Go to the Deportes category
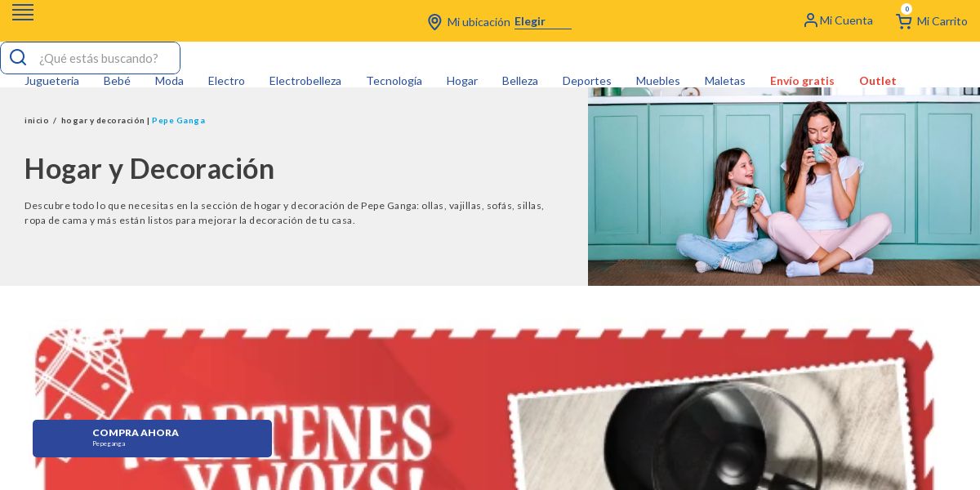The height and width of the screenshot is (490, 980). click(x=587, y=81)
